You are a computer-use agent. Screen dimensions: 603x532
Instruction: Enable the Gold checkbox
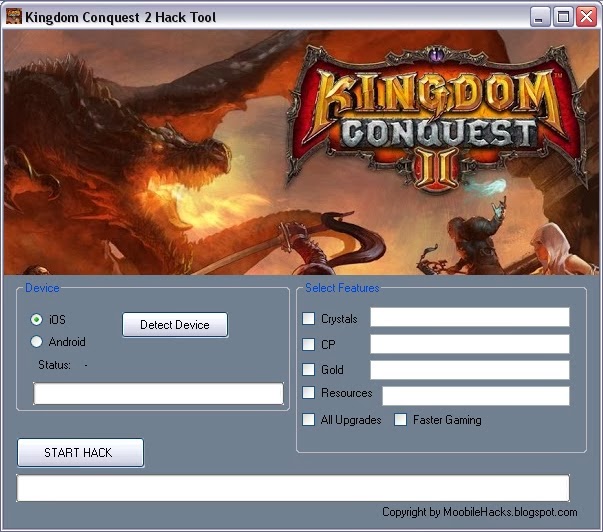click(308, 369)
